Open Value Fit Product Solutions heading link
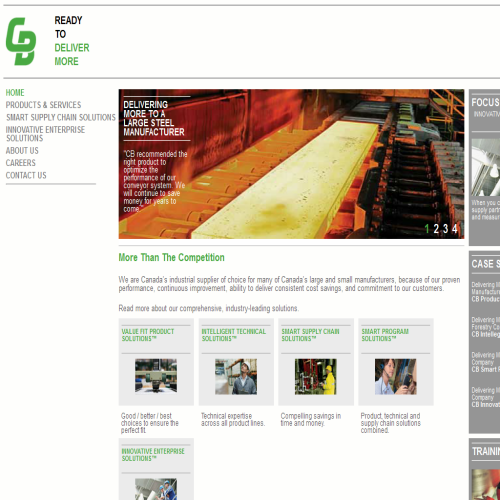 (x=148, y=335)
